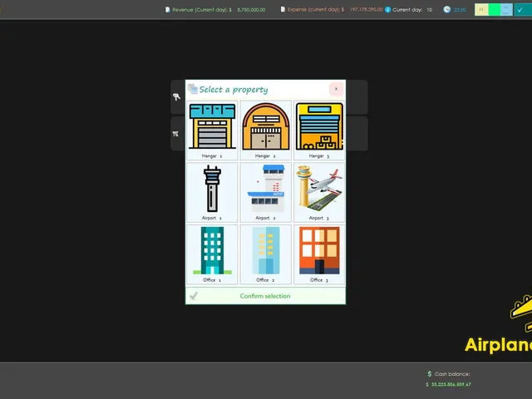Choose the orange Office 3 building
This screenshot has height=399, width=532.
[x=319, y=254]
